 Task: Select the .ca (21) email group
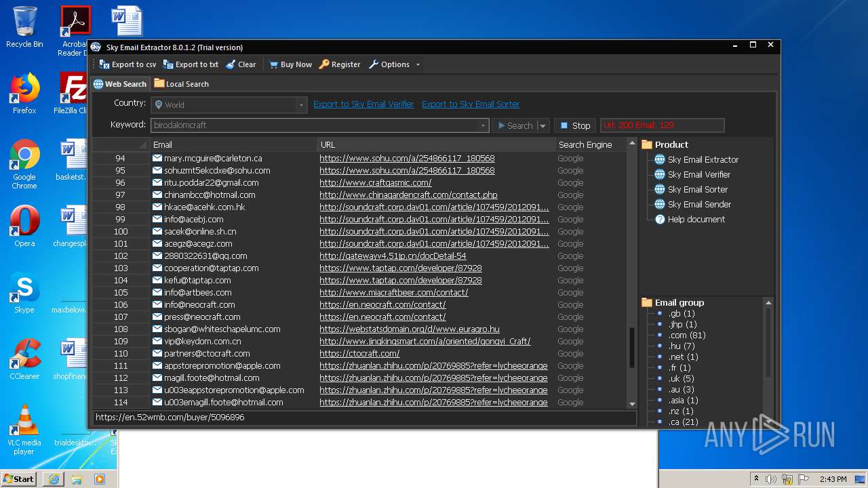click(x=684, y=422)
